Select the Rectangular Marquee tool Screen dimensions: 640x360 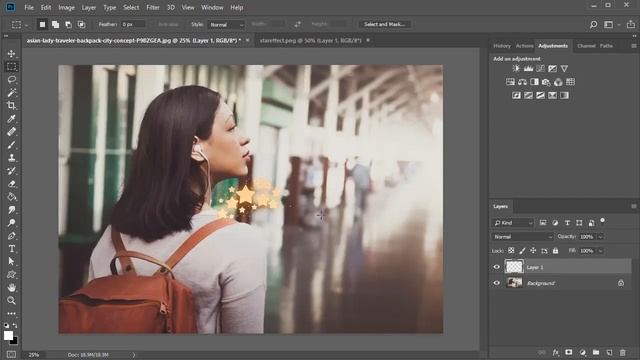(11, 67)
